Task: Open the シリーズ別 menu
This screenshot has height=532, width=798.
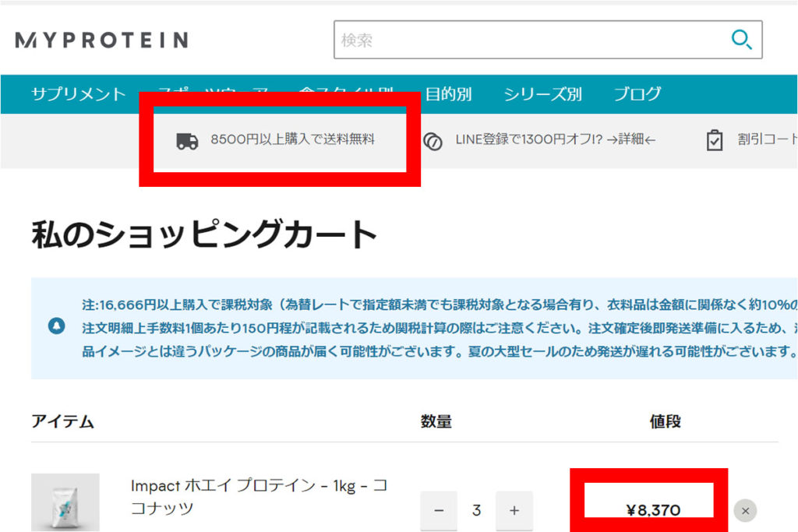Action: tap(542, 94)
